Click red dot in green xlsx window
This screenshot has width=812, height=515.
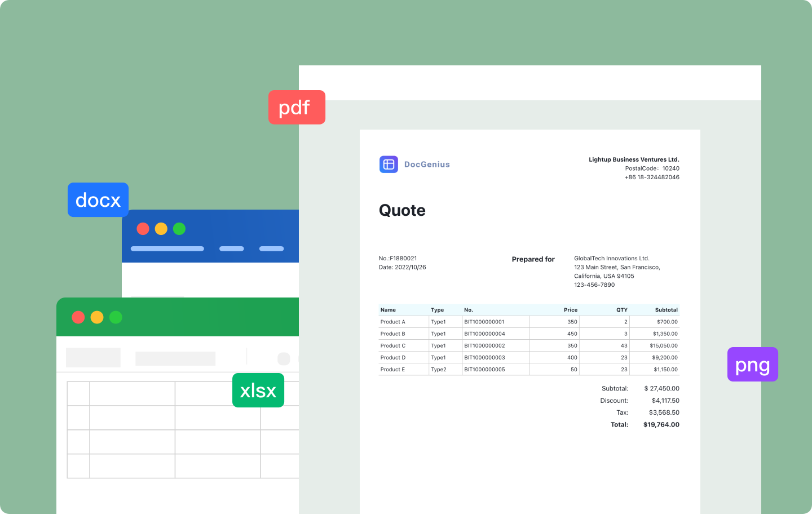click(x=78, y=317)
